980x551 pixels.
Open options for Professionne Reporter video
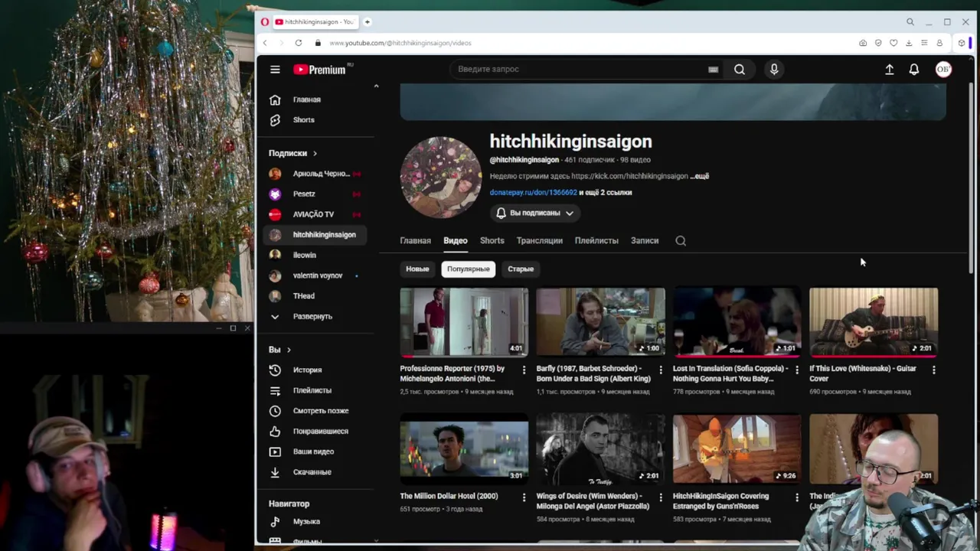coord(524,370)
